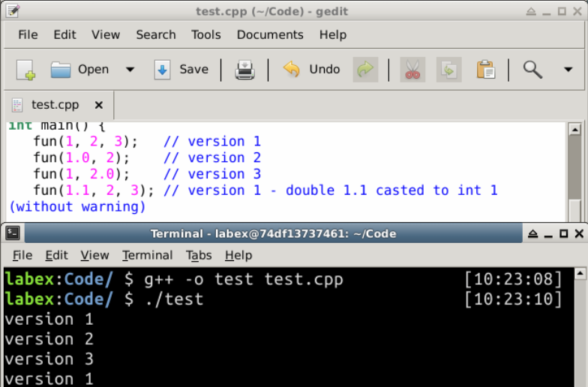Click the Copy icon in toolbar
This screenshot has width=588, height=387.
pyautogui.click(x=448, y=70)
